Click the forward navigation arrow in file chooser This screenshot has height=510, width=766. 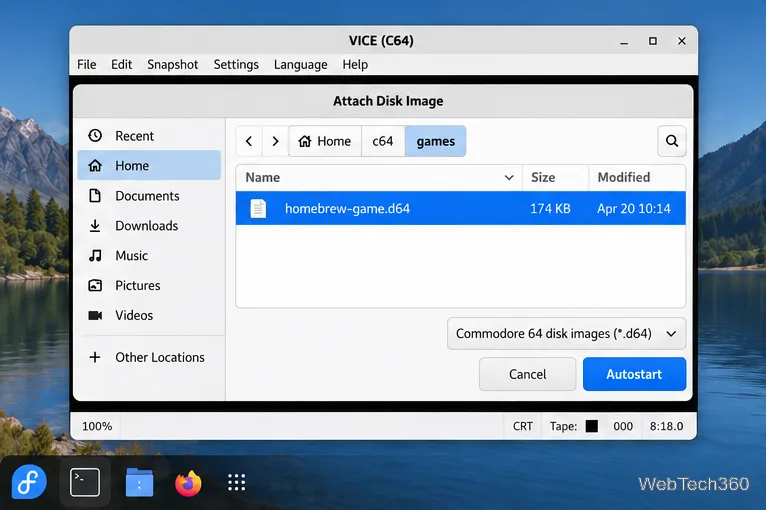coord(275,141)
